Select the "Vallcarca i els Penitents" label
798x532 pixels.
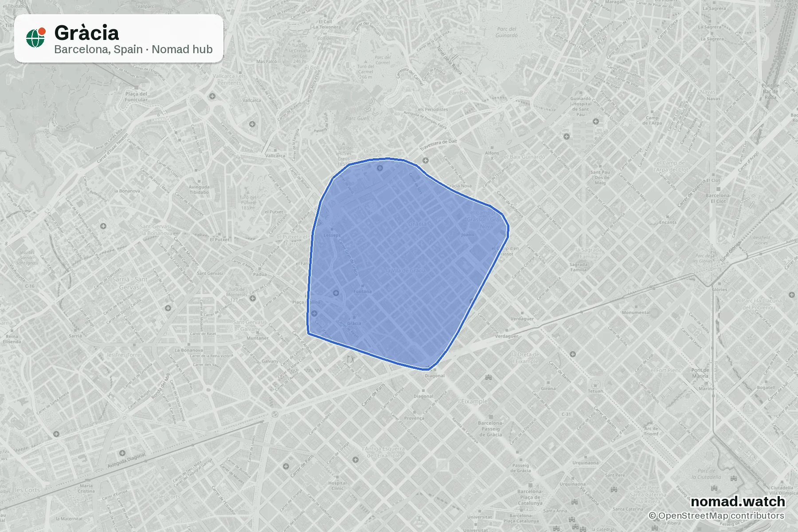(x=229, y=79)
